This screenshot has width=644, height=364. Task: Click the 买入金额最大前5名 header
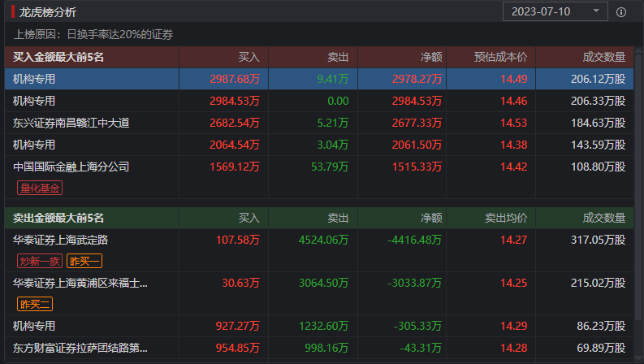(58, 57)
